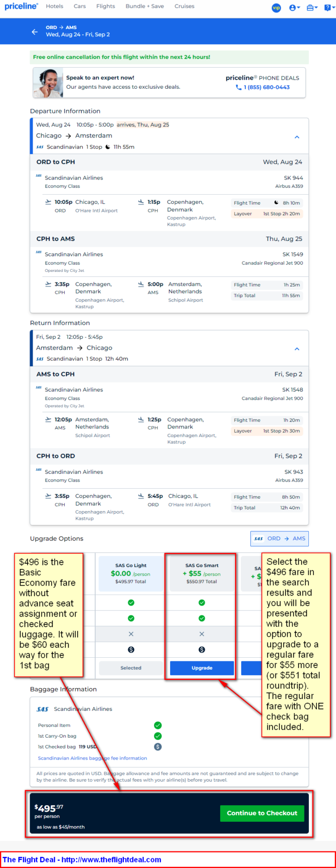
Task: Click the SAS logo in Baggage Information
Action: (x=43, y=709)
